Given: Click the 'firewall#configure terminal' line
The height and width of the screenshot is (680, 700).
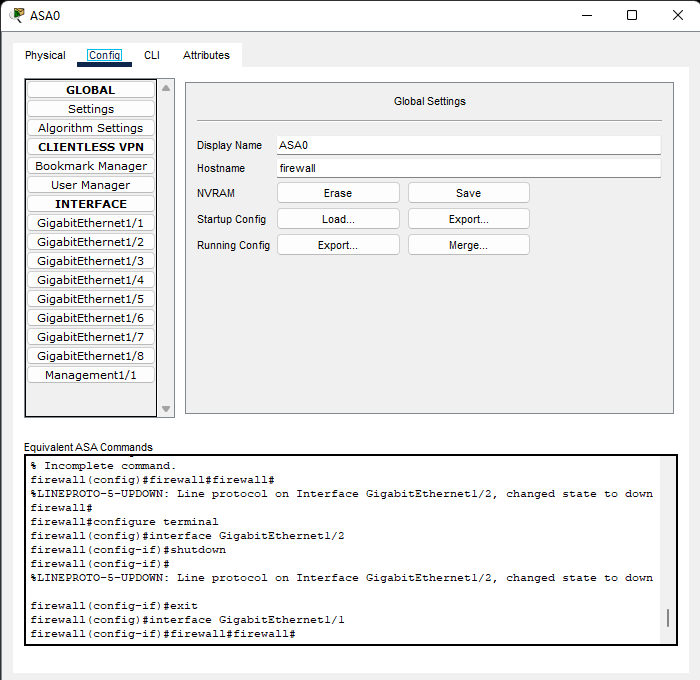Looking at the screenshot, I should point(124,521).
